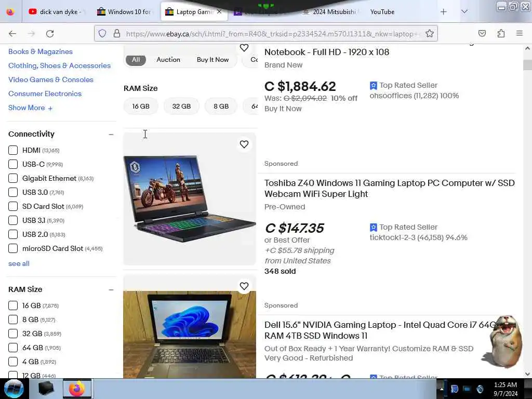Click the scrollbar down arrow
The width and height of the screenshot is (532, 399).
tap(527, 374)
